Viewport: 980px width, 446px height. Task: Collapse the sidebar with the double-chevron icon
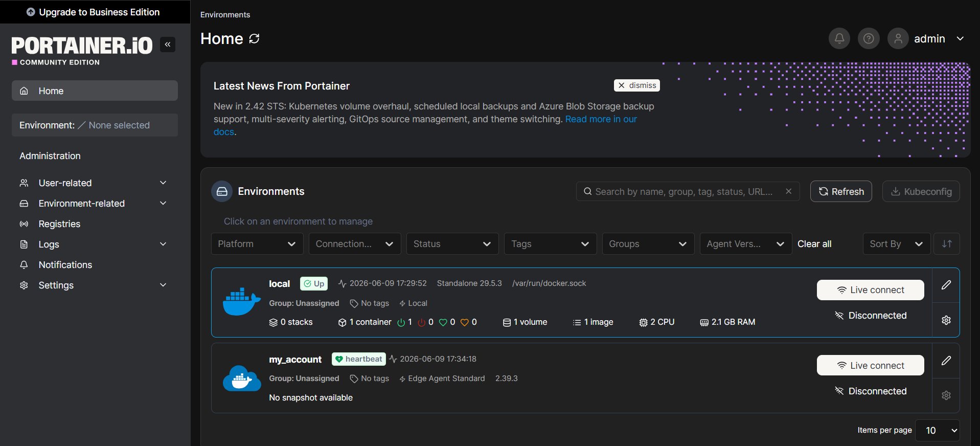[168, 44]
